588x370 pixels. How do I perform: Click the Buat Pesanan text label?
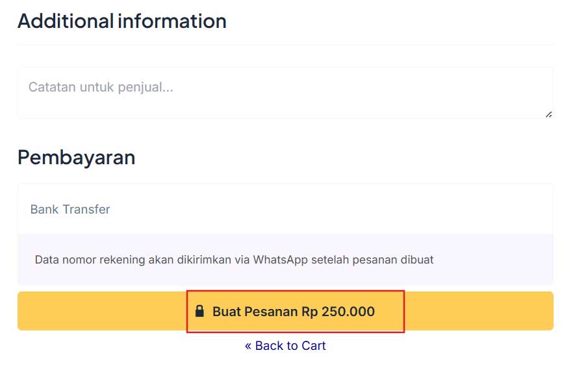(x=255, y=312)
